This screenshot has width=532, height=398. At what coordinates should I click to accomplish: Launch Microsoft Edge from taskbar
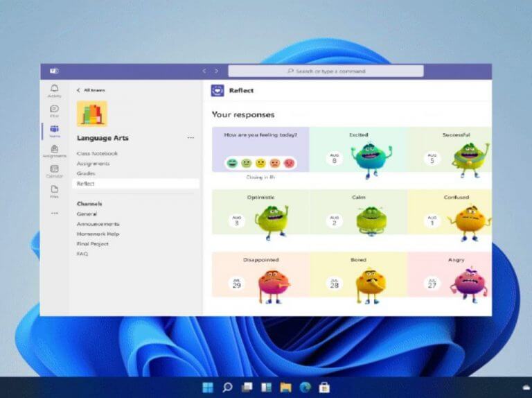click(x=305, y=388)
